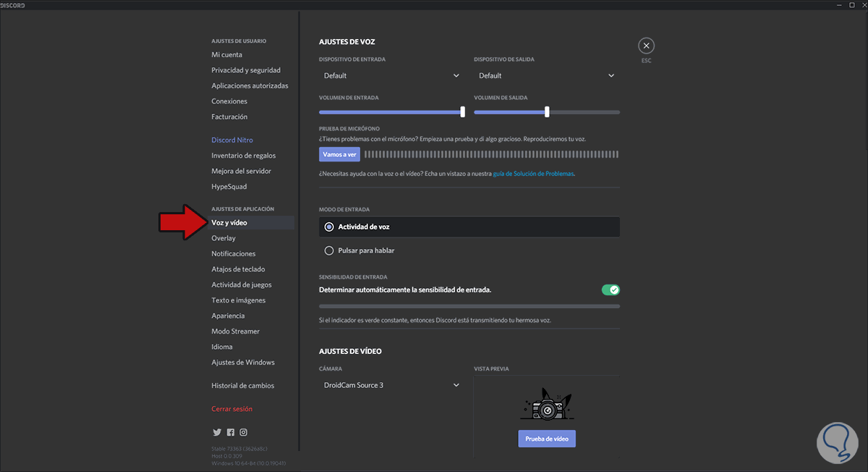Open Dispositivo de salida dropdown
The height and width of the screenshot is (472, 868).
point(547,75)
